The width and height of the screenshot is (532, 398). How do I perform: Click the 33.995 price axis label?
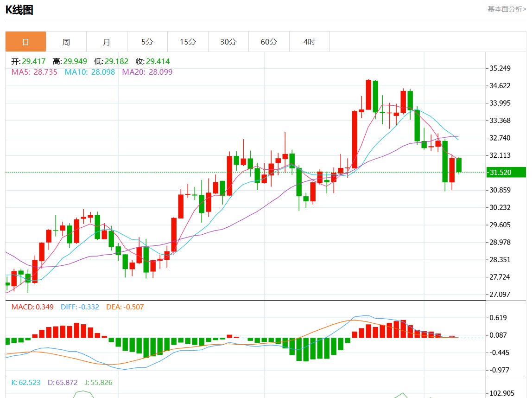click(x=500, y=103)
